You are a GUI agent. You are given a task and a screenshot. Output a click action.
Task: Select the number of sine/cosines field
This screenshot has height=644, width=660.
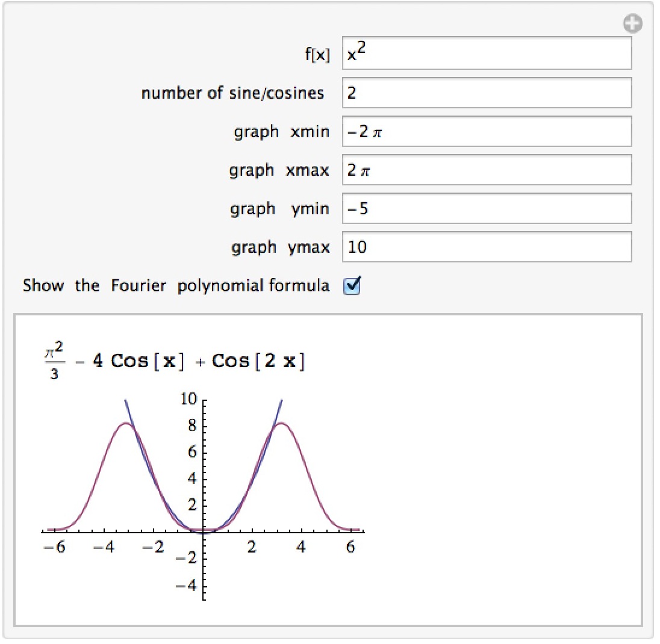tap(487, 93)
